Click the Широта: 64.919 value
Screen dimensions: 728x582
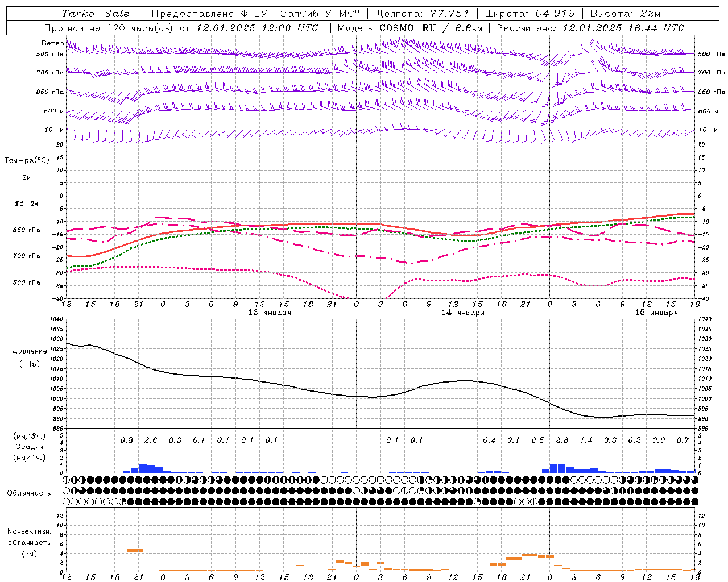click(x=530, y=14)
